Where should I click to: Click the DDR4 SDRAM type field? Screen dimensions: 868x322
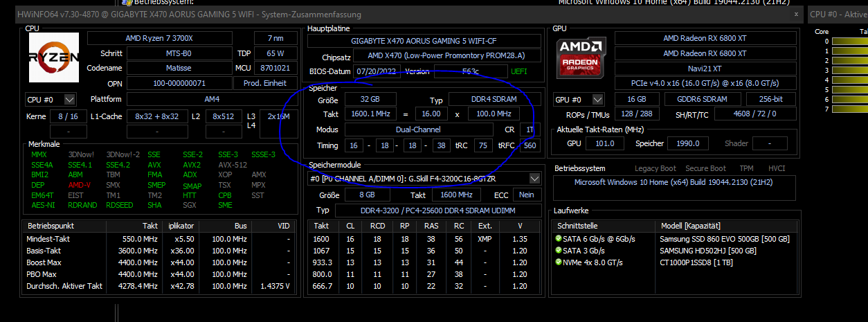[496, 100]
